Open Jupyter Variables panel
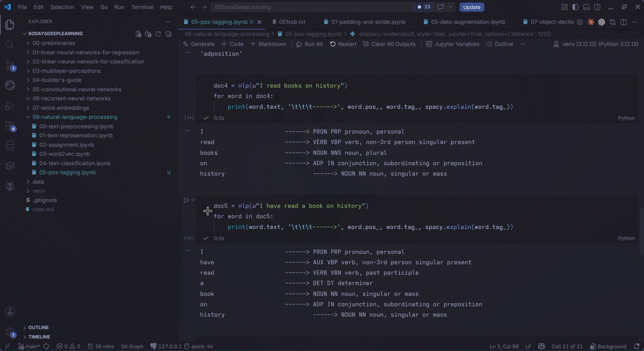This screenshot has width=644, height=351. [452, 44]
